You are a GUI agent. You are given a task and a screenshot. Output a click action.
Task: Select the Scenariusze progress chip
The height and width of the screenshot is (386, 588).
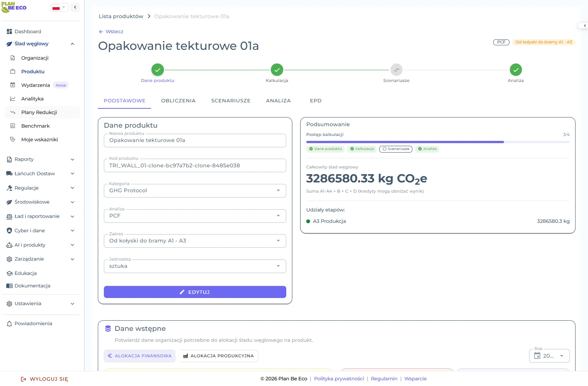point(395,149)
